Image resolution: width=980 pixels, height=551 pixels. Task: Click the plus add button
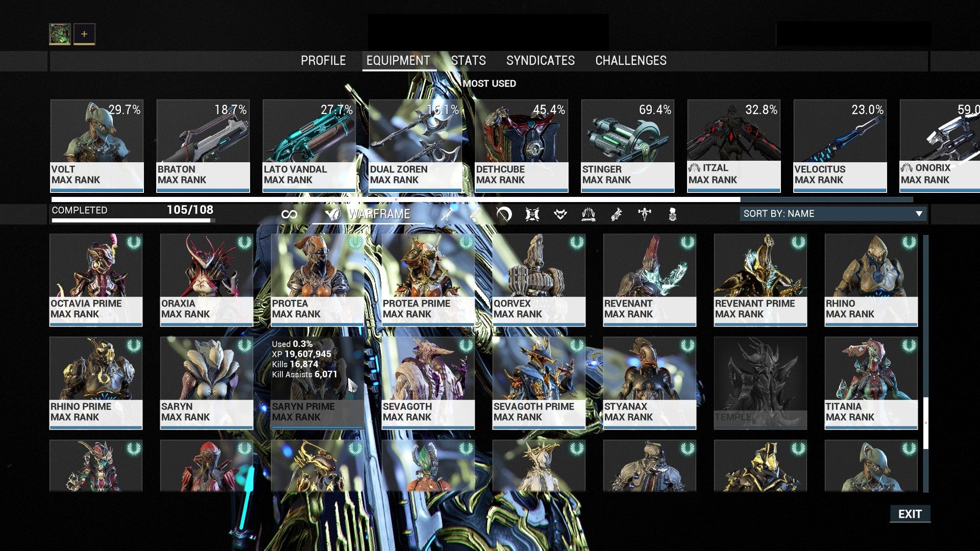click(84, 34)
